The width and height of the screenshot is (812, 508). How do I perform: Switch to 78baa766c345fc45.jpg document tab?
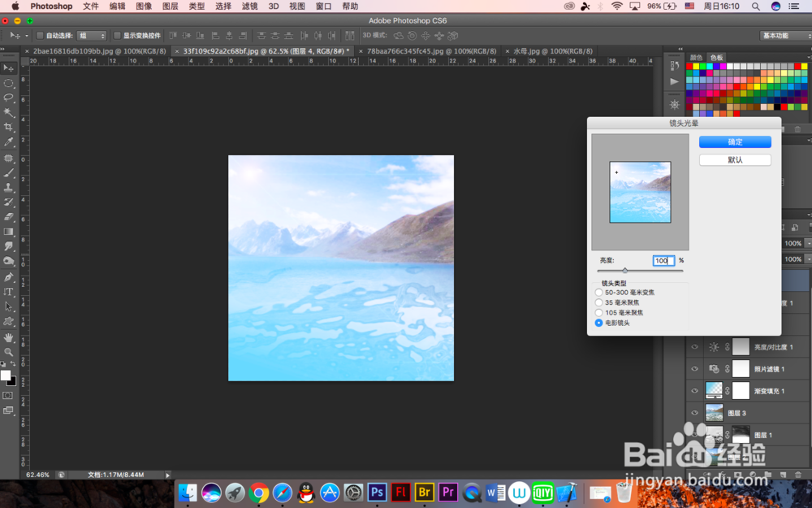pos(431,50)
